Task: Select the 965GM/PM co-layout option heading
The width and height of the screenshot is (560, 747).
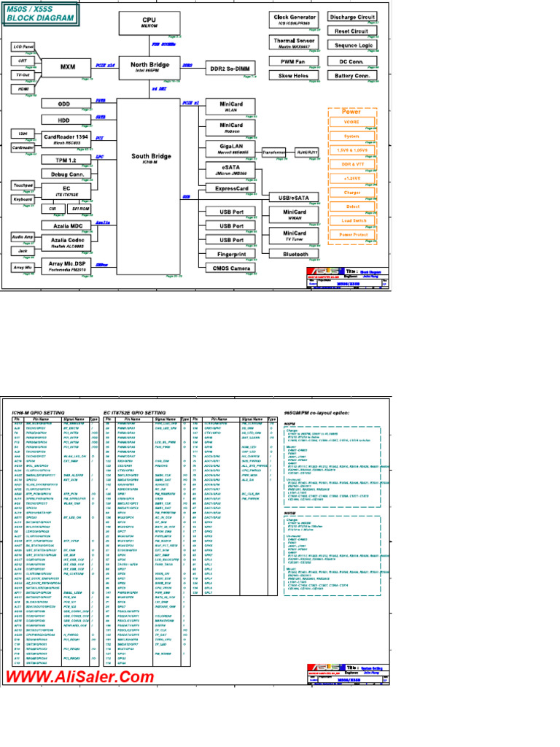Action: click(316, 413)
